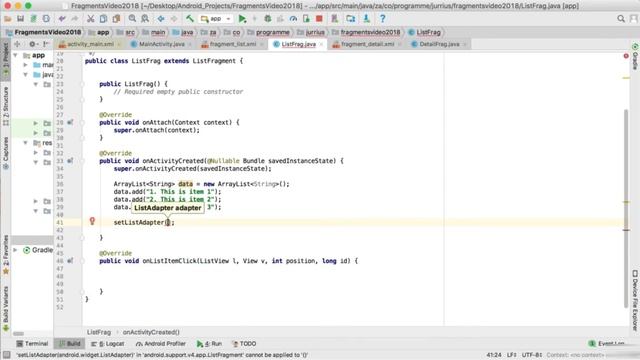Image resolution: width=640 pixels, height=360 pixels.
Task: Open the AVD Manager toolbar icon
Action: pos(334,19)
